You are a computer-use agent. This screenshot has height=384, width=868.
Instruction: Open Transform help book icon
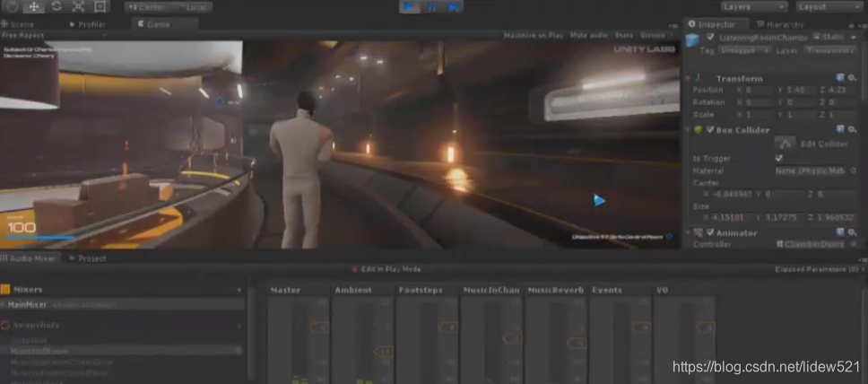pos(840,78)
